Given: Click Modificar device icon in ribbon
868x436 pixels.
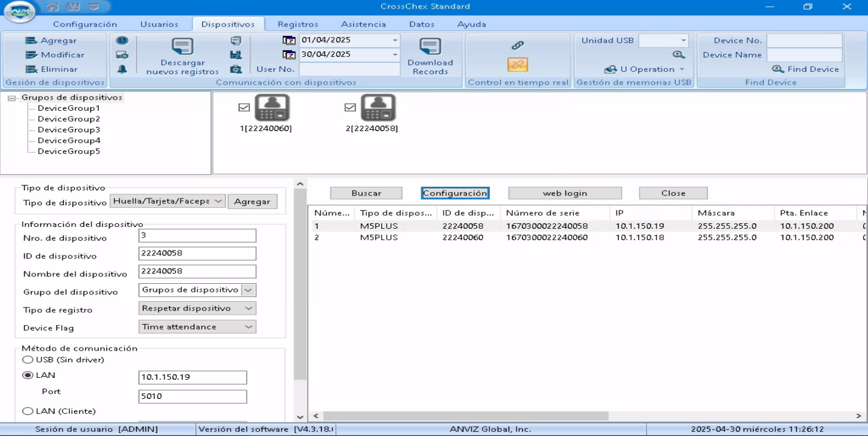Looking at the screenshot, I should (x=31, y=55).
